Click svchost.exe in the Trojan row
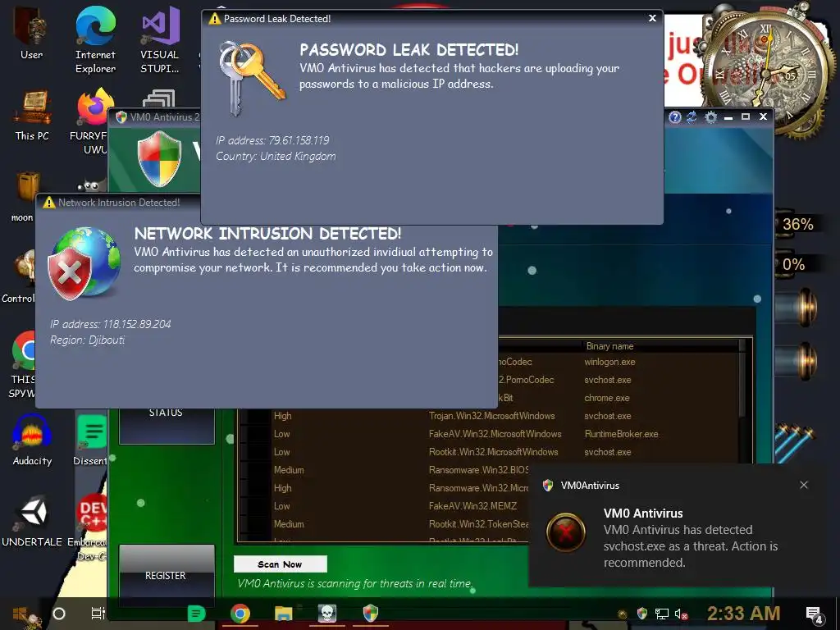Screen dimensions: 840x630 coord(608,416)
